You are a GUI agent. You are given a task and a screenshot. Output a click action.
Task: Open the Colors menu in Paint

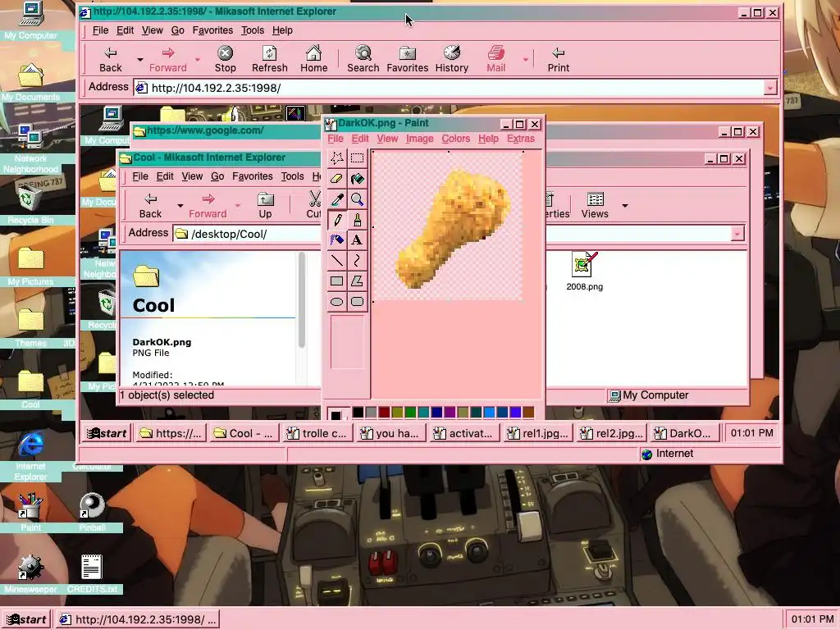pyautogui.click(x=456, y=139)
